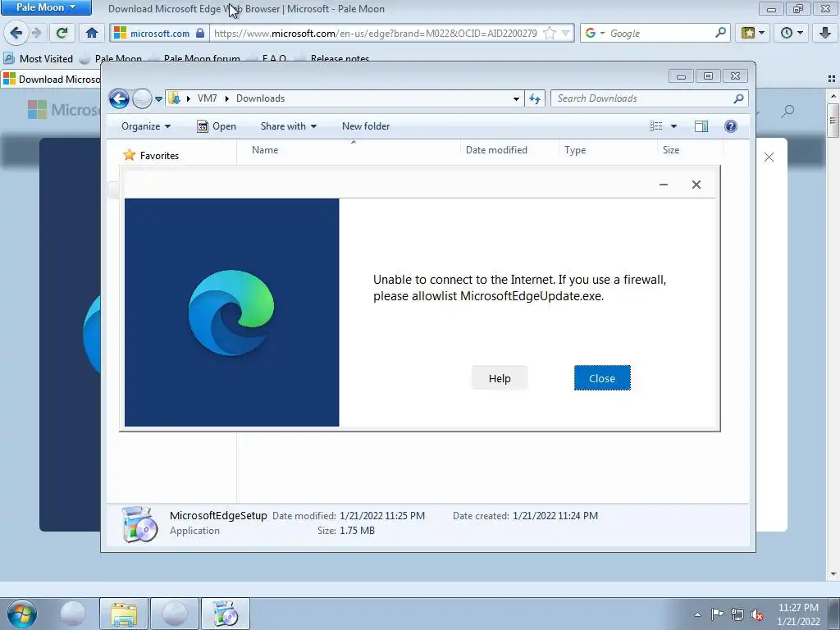Open the Windows Start menu
This screenshot has height=630, width=840.
tap(21, 614)
